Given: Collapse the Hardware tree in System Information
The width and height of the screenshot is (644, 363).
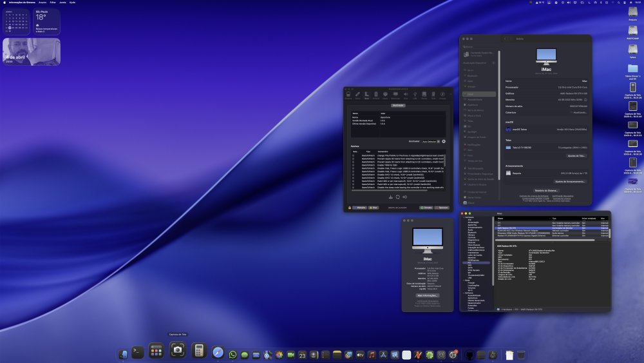Looking at the screenshot, I should click(464, 217).
